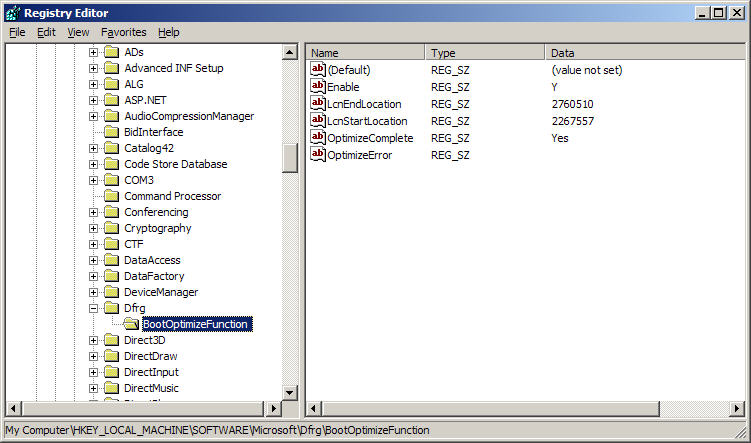Click the (Default) value string icon
751x443 pixels.
[x=319, y=70]
